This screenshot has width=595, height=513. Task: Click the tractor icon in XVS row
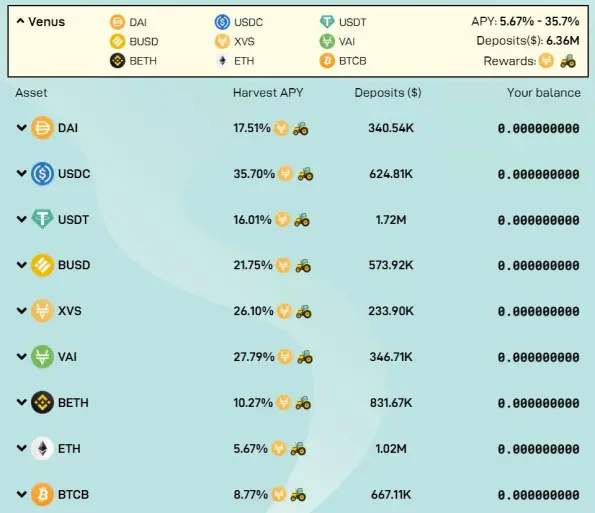click(x=304, y=311)
